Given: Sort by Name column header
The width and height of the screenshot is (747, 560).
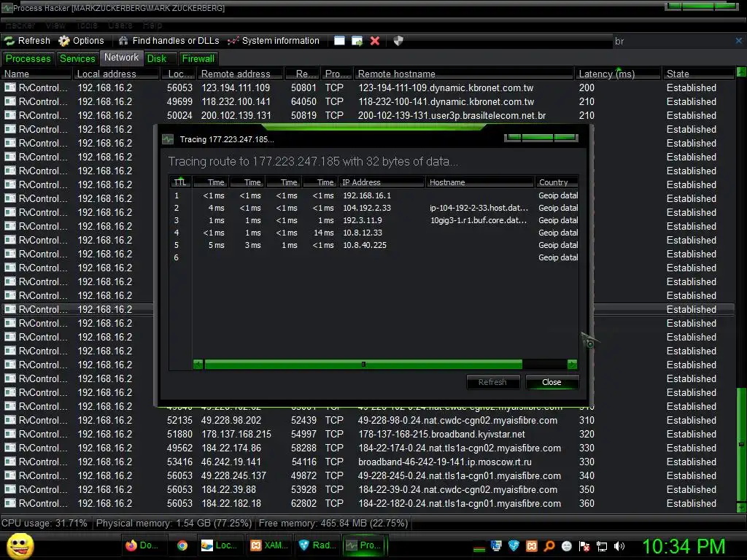Looking at the screenshot, I should (x=36, y=74).
